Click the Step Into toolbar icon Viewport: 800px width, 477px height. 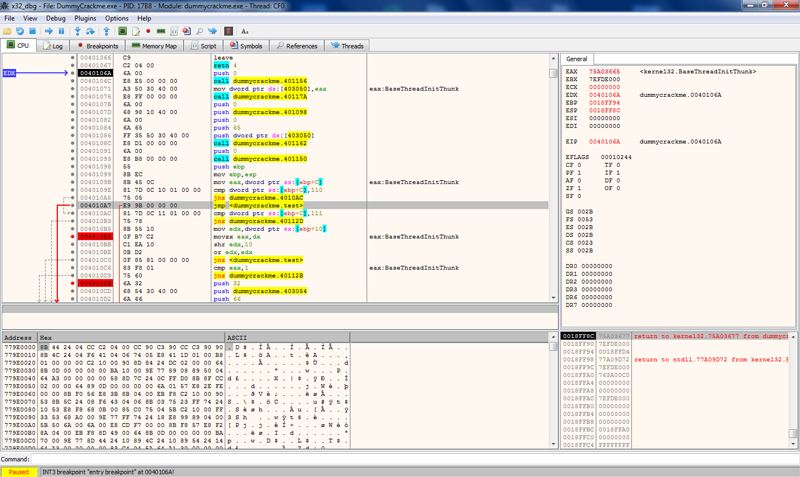pyautogui.click(x=78, y=31)
